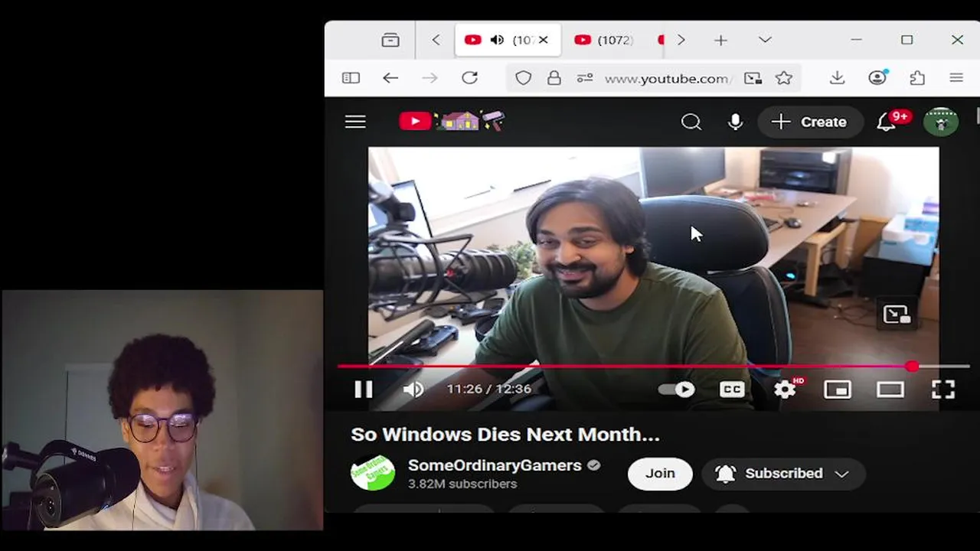Close the active YouTube tab
The width and height of the screenshot is (980, 551).
(543, 40)
